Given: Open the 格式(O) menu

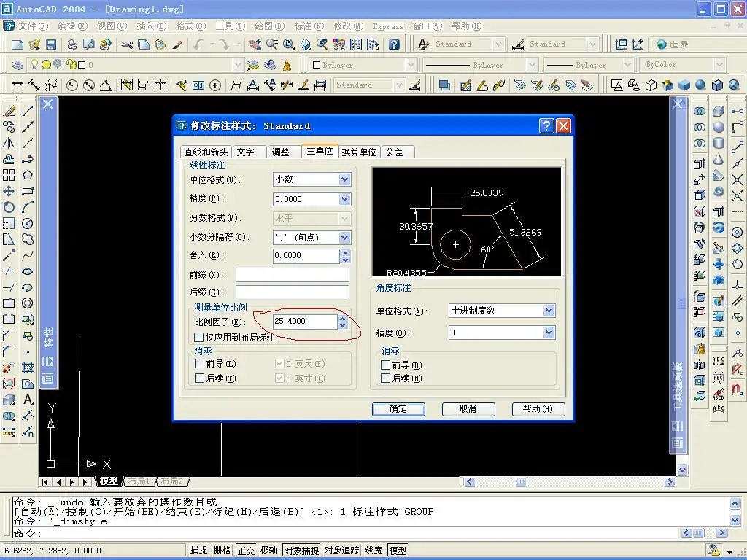Looking at the screenshot, I should (x=190, y=26).
